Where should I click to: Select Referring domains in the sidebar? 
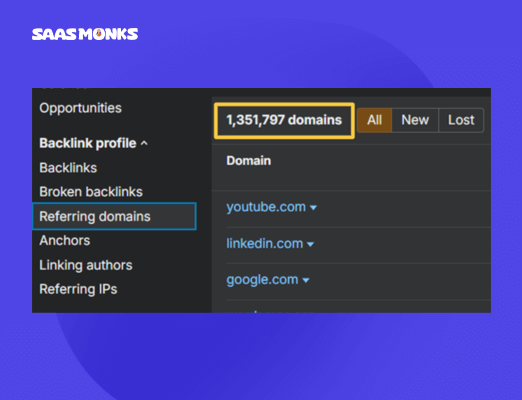[114, 216]
